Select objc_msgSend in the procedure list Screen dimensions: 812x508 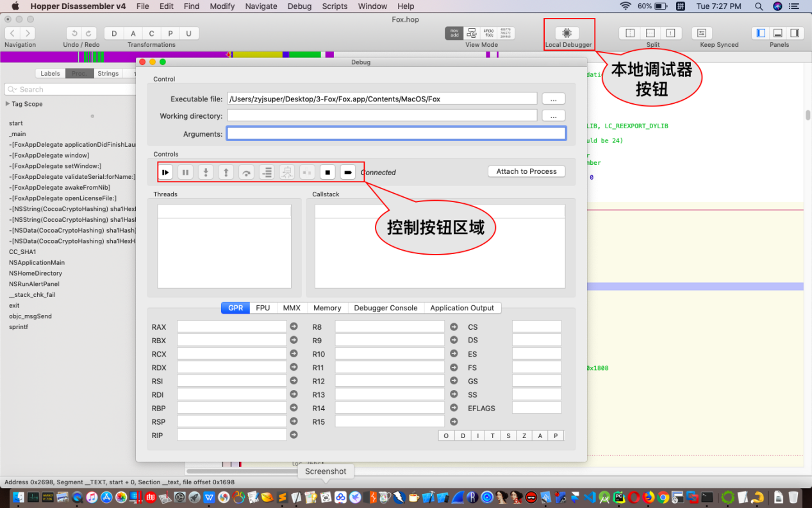click(30, 316)
